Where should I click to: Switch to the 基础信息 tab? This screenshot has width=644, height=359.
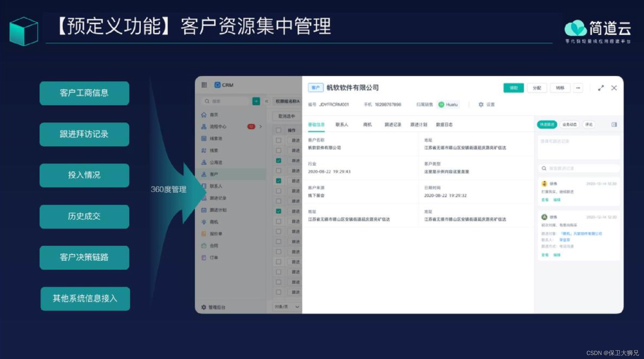coord(316,125)
